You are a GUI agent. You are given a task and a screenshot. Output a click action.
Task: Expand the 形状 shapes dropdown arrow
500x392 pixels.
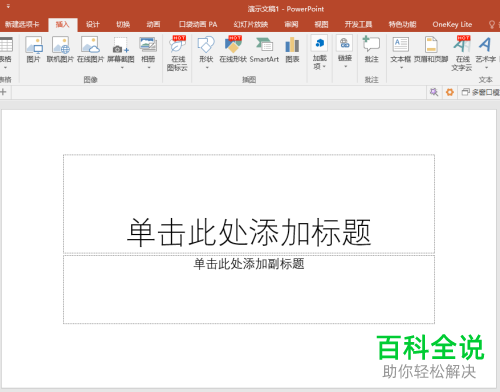(207, 68)
